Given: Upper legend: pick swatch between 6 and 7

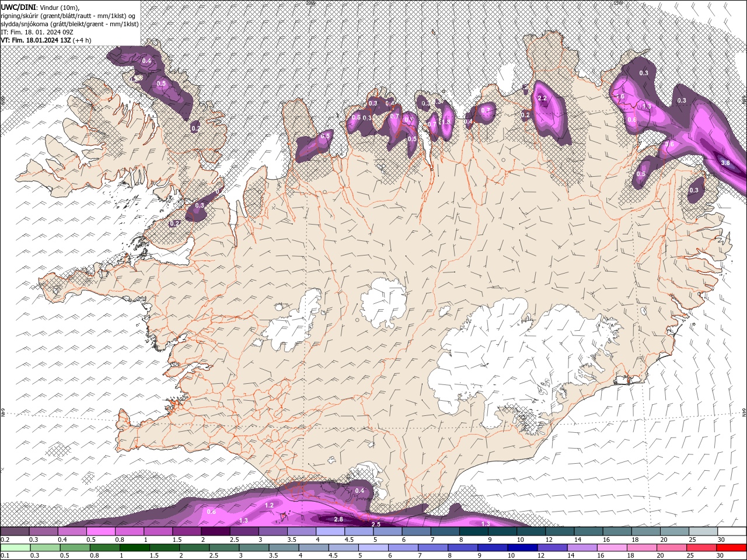Looking at the screenshot, I should point(416,531).
